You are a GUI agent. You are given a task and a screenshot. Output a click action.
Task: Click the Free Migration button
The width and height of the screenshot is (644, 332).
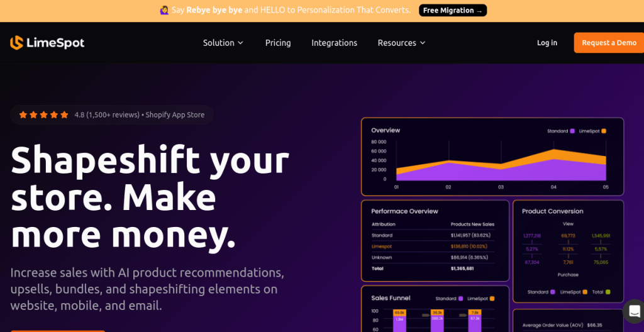(x=453, y=10)
